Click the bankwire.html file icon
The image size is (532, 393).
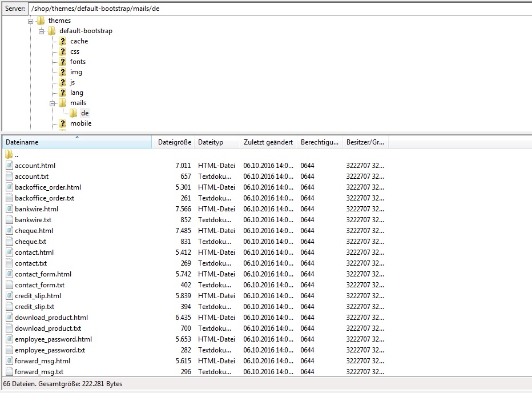point(10,209)
